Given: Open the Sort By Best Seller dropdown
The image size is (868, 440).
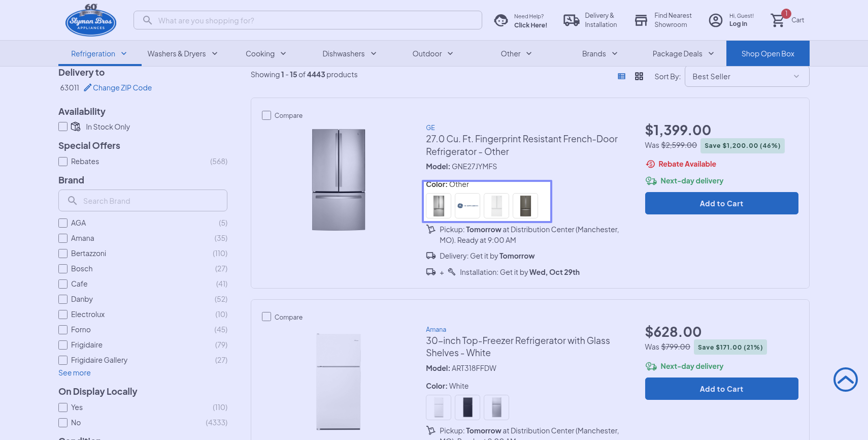Looking at the screenshot, I should [x=746, y=77].
